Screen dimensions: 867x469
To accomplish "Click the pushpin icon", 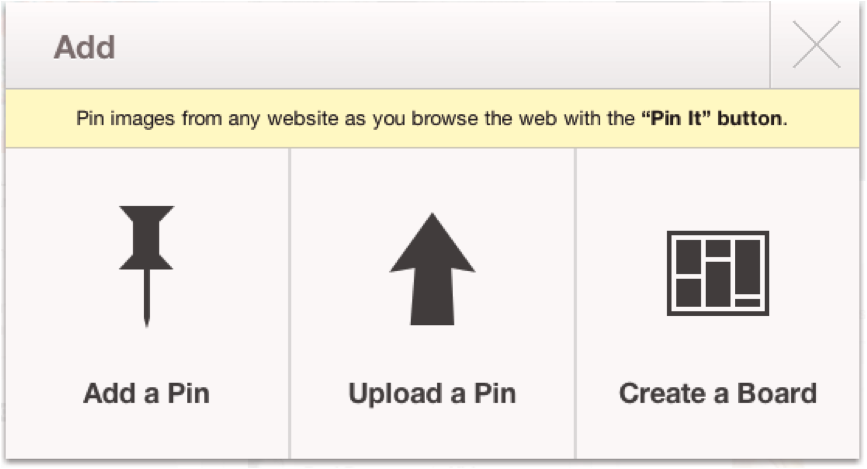I will (x=147, y=266).
